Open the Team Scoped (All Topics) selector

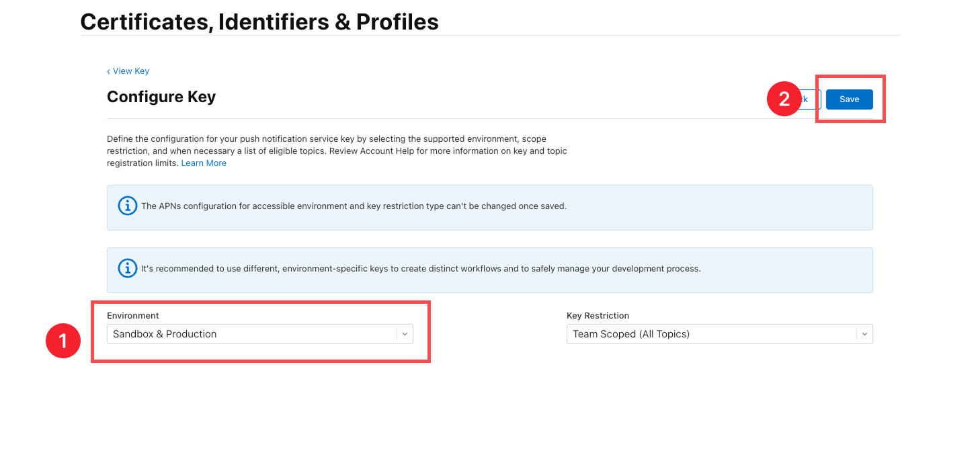711,334
